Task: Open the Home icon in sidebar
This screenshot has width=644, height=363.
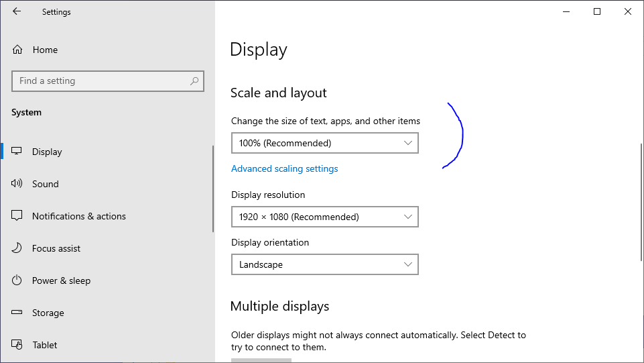Action: (x=17, y=50)
